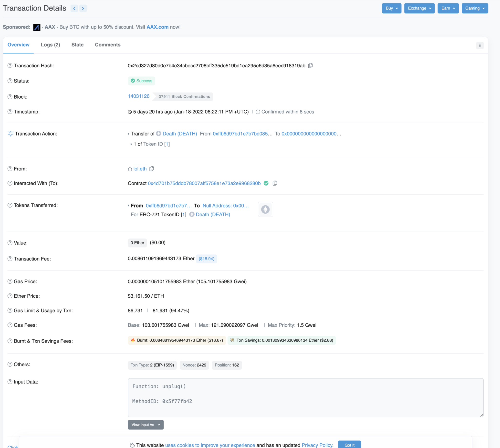Open the three-dot more options menu
This screenshot has height=448, width=500.
point(479,46)
